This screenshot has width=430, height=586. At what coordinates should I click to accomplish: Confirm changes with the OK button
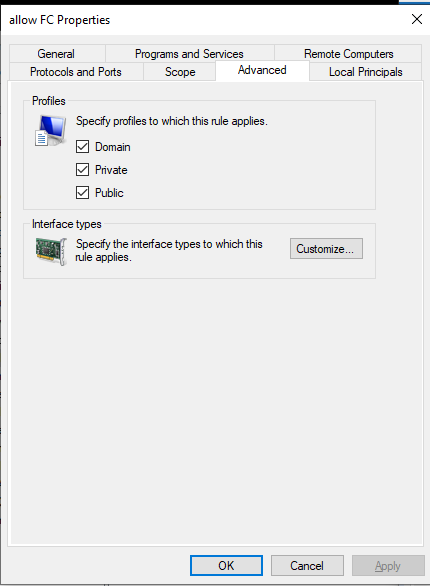coord(226,565)
